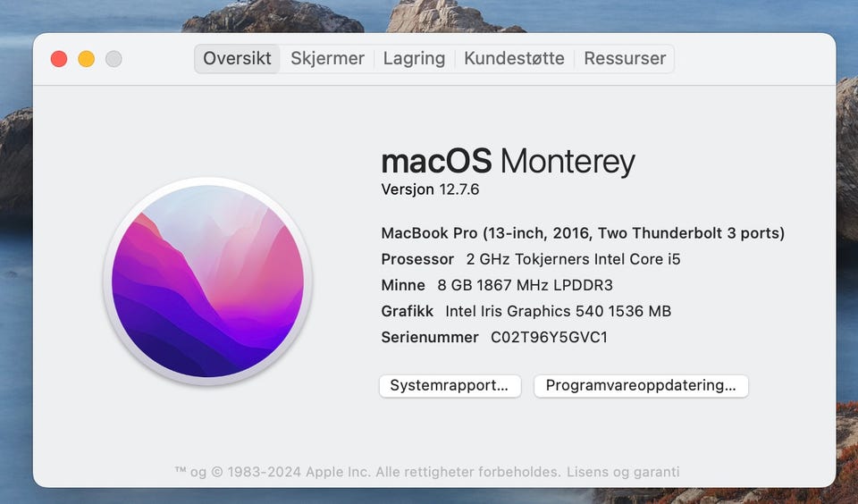This screenshot has height=504, width=858.
Task: Go to the Kundestøtte tab
Action: click(x=515, y=59)
